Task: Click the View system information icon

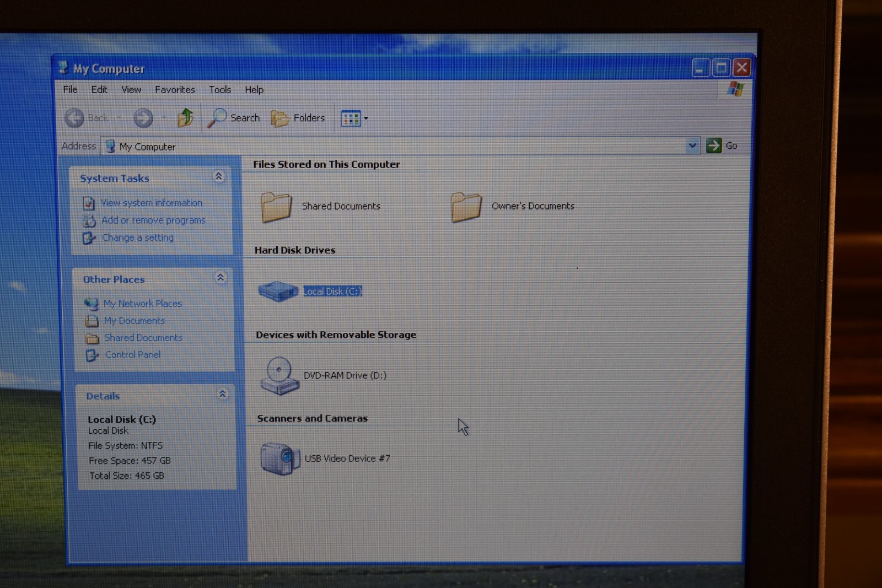Action: pyautogui.click(x=89, y=203)
